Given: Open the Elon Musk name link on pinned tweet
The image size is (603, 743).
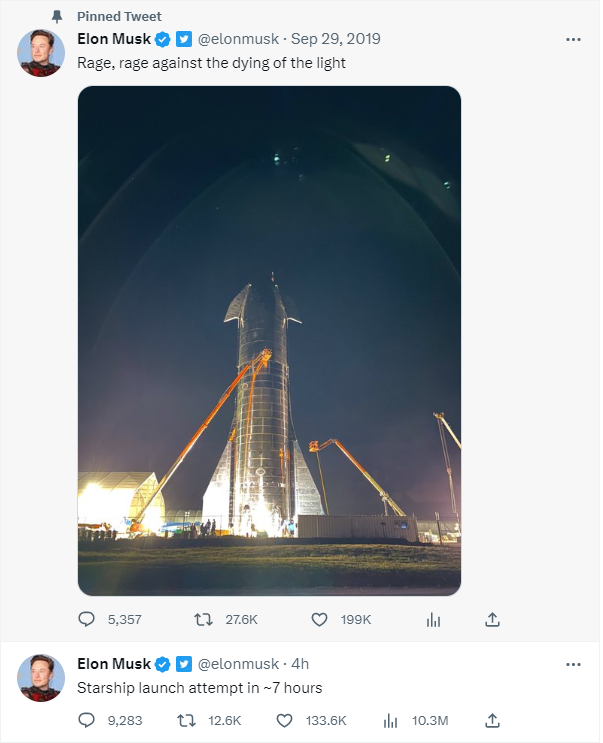Looking at the screenshot, I should [114, 39].
